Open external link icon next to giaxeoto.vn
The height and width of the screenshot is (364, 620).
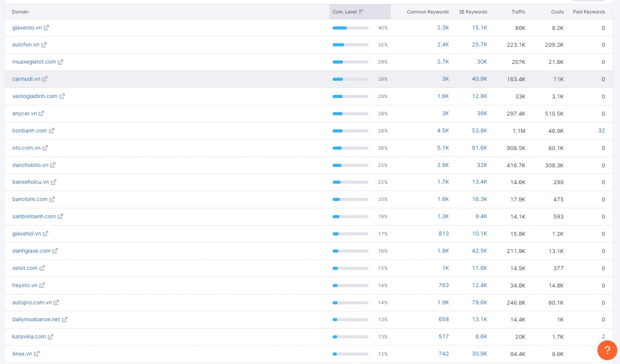(x=46, y=28)
